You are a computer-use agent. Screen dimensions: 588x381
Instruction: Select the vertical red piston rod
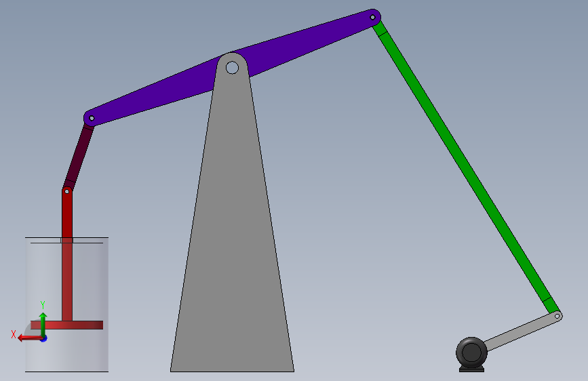point(67,254)
